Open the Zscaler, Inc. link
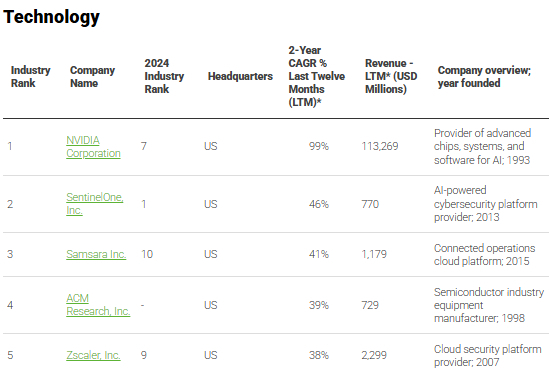Viewport: 549px width, 375px height. pyautogui.click(x=93, y=355)
